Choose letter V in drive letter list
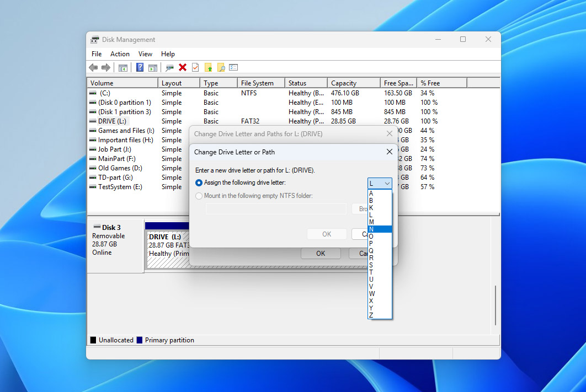 point(380,286)
